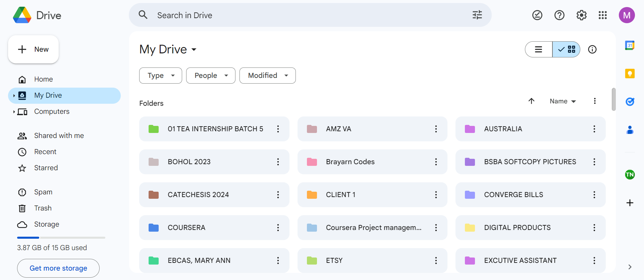Viewport: 644px width, 280px height.
Task: Open the Trash section
Action: [43, 208]
